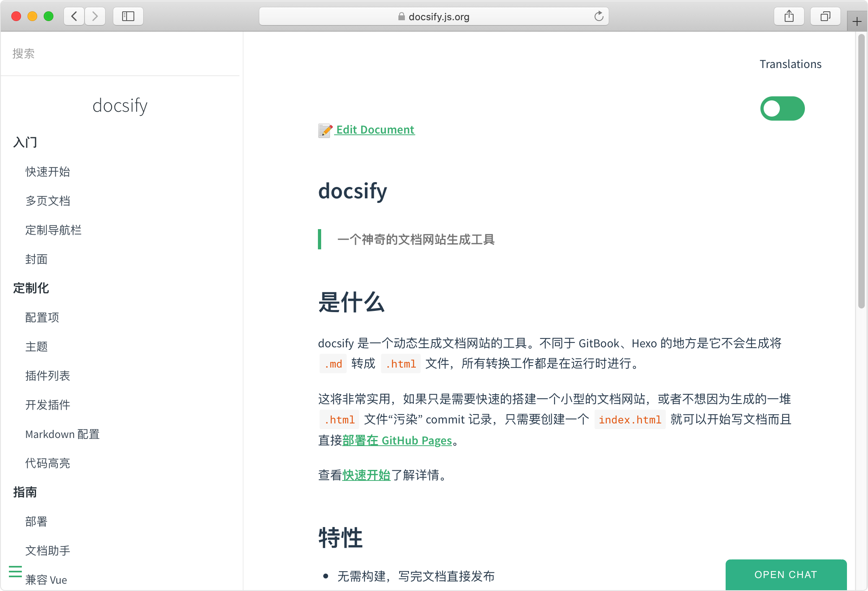Viewport: 868px width, 591px height.
Task: Click the docsify.js.org address bar
Action: click(x=434, y=16)
